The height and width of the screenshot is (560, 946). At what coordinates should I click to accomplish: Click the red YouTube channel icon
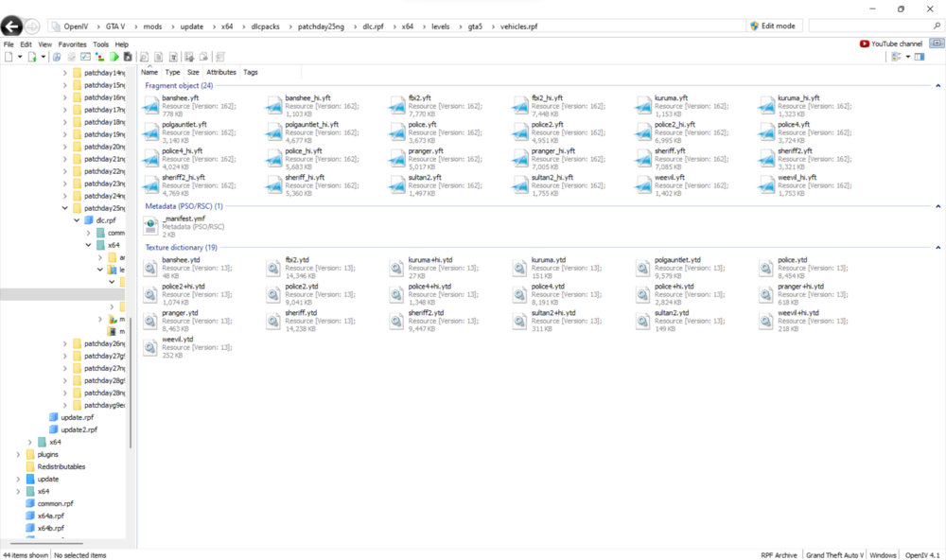click(x=864, y=43)
